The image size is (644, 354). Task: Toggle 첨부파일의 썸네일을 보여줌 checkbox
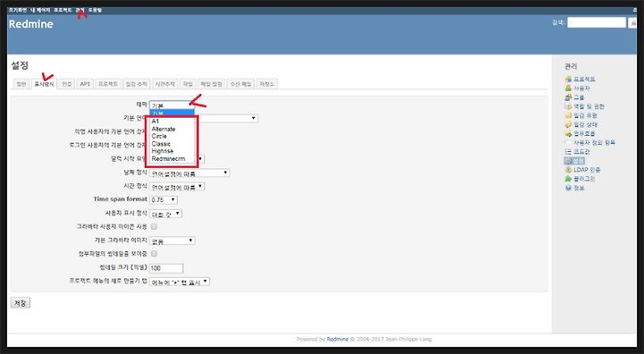(154, 253)
